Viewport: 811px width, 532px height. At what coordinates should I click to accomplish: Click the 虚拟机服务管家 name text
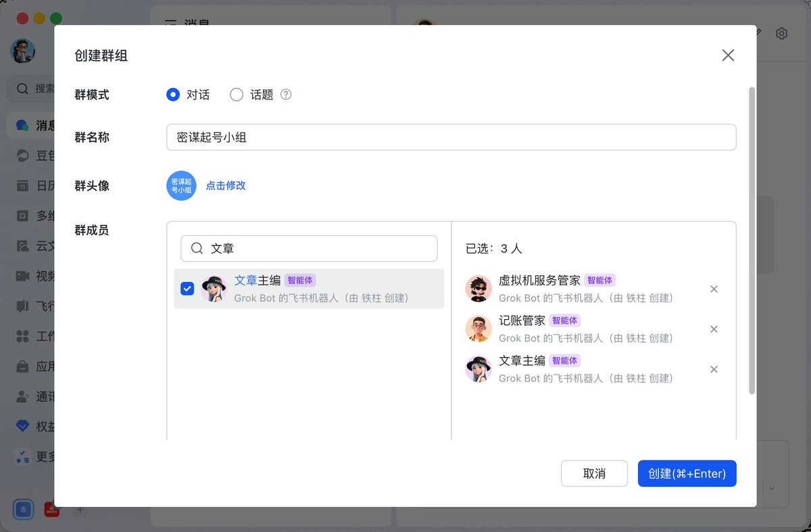(539, 281)
